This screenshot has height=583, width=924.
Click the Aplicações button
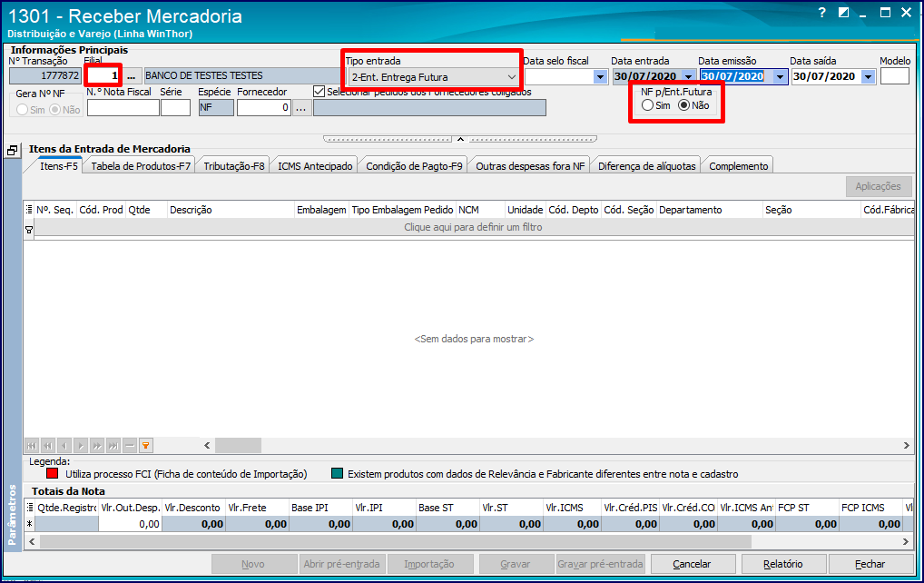878,186
